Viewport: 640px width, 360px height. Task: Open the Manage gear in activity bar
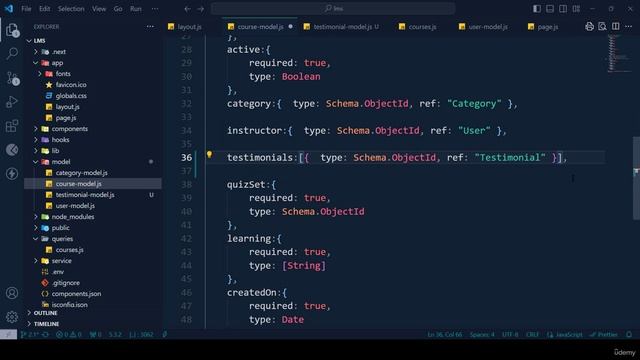point(12,317)
